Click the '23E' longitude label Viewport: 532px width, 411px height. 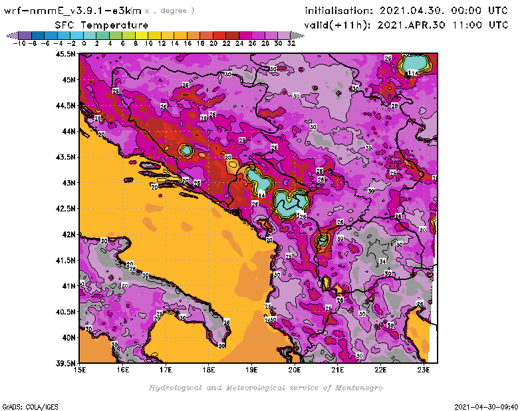coord(424,370)
